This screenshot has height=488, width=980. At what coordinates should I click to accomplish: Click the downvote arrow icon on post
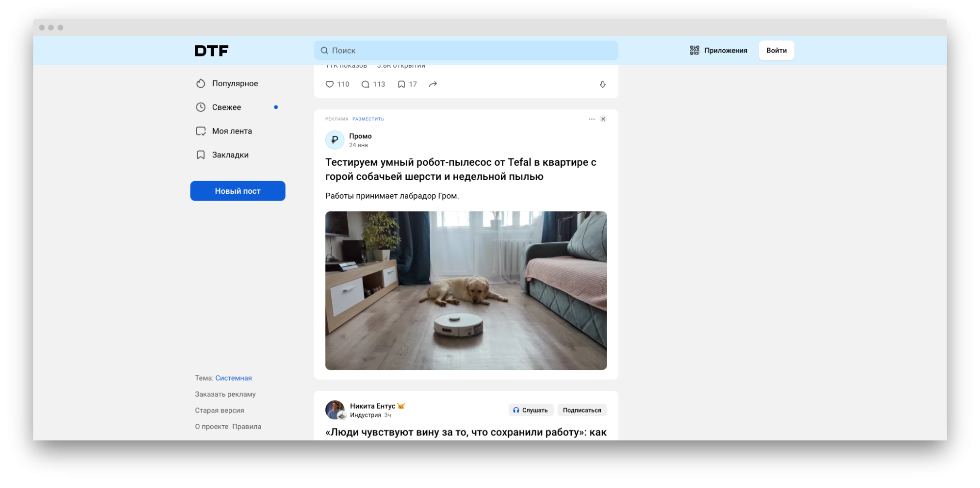point(603,84)
